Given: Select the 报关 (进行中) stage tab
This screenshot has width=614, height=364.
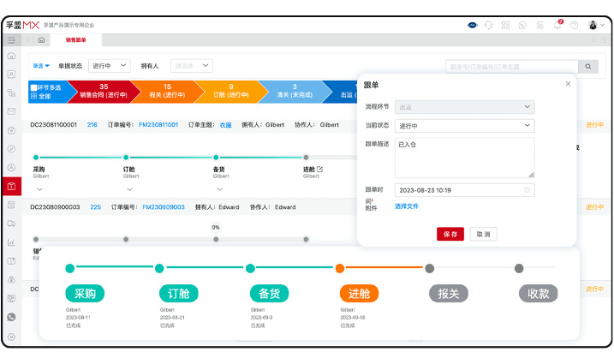Looking at the screenshot, I should point(161,91).
